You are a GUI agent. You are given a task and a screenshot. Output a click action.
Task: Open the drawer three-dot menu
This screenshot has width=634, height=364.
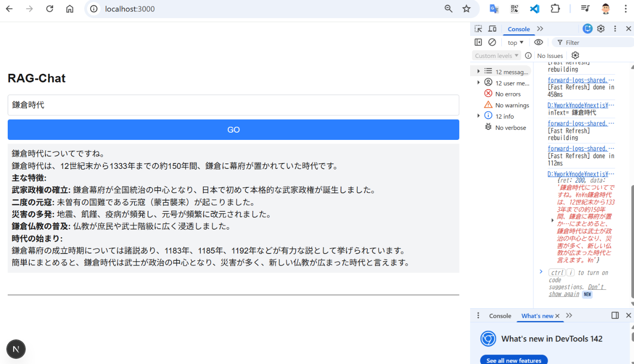tap(478, 316)
